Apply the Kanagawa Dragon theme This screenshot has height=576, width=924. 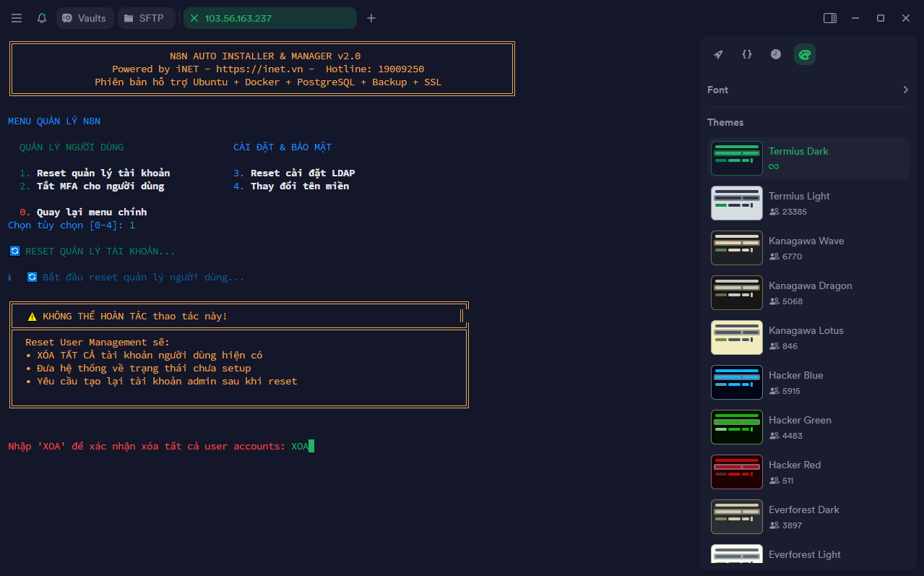(x=808, y=293)
